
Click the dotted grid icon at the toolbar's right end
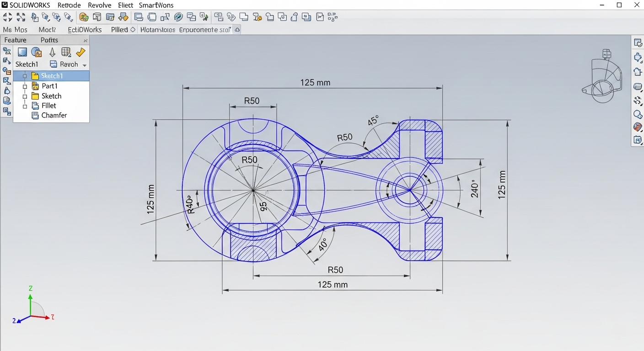click(333, 17)
